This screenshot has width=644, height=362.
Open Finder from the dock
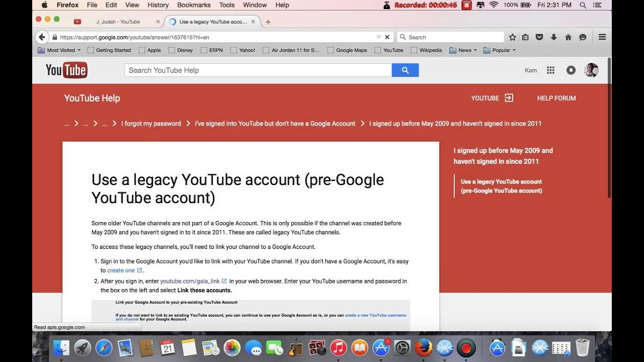(x=61, y=347)
